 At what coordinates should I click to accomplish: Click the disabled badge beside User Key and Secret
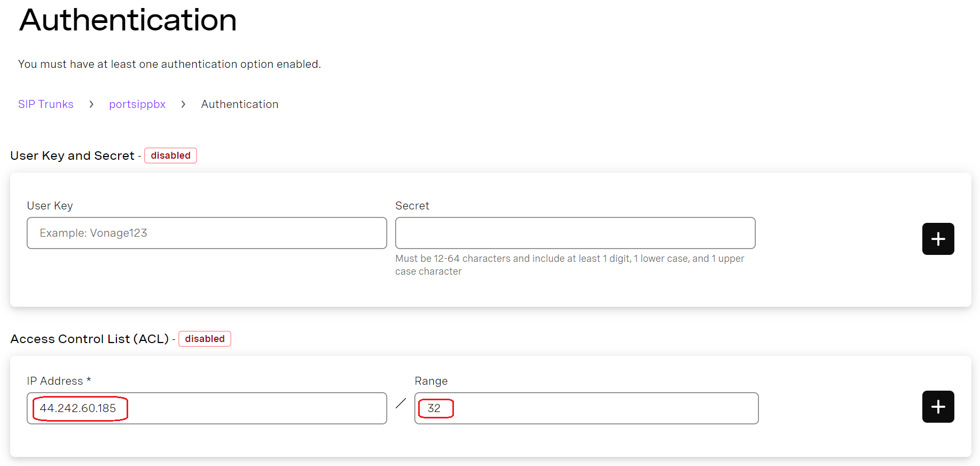tap(170, 156)
